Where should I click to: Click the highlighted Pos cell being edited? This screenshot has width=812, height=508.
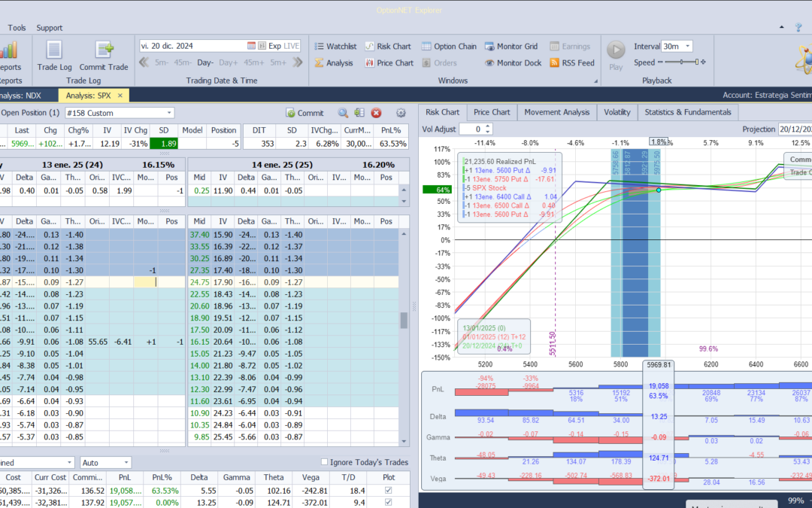[146, 282]
